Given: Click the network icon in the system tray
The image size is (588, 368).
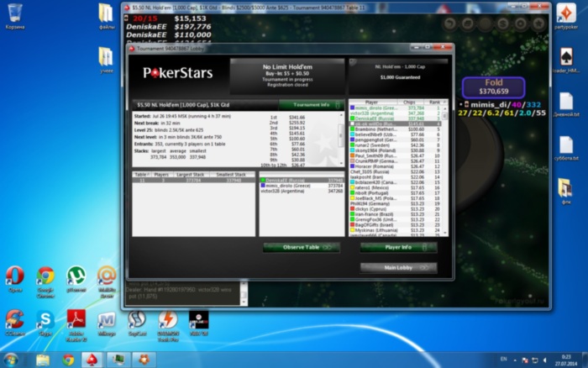Looking at the screenshot, I should point(535,360).
